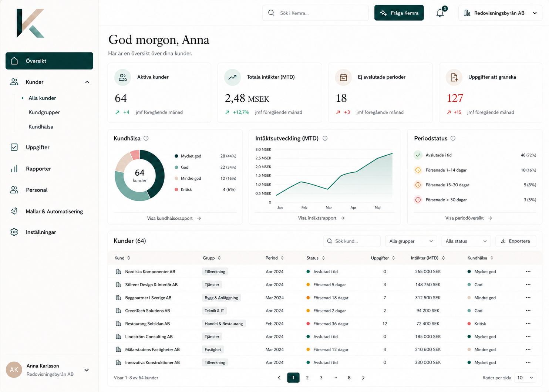
Task: Open the Alla grupper filter dropdown
Action: [x=411, y=241]
